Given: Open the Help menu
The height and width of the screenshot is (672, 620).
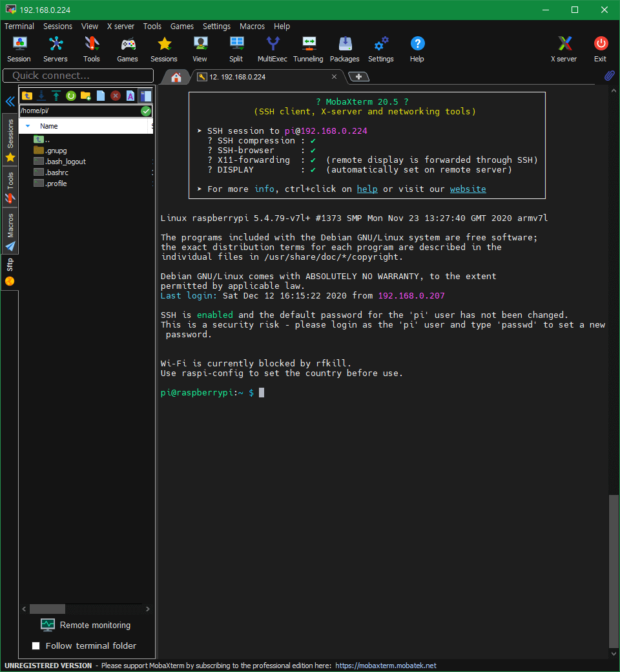Looking at the screenshot, I should click(282, 26).
